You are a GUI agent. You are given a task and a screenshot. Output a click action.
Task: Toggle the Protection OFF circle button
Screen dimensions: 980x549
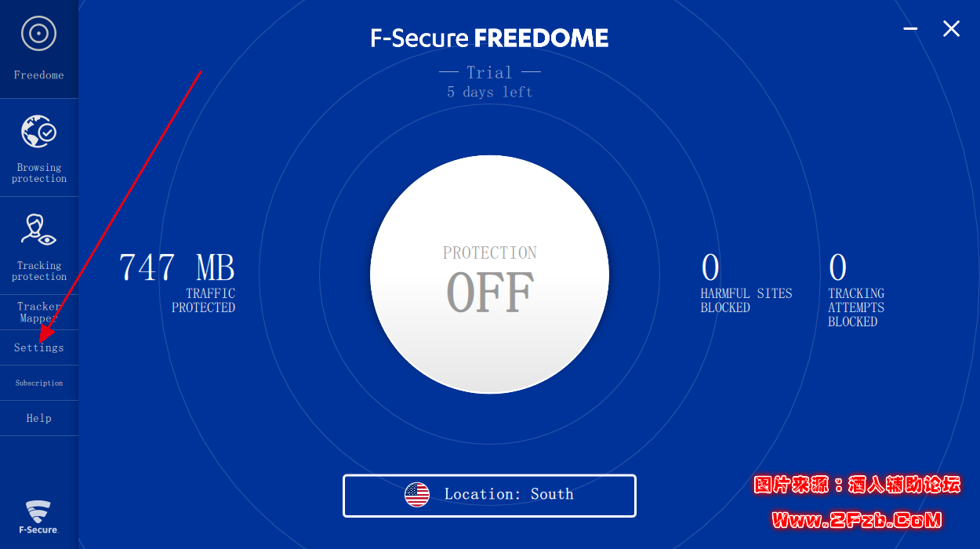point(489,274)
